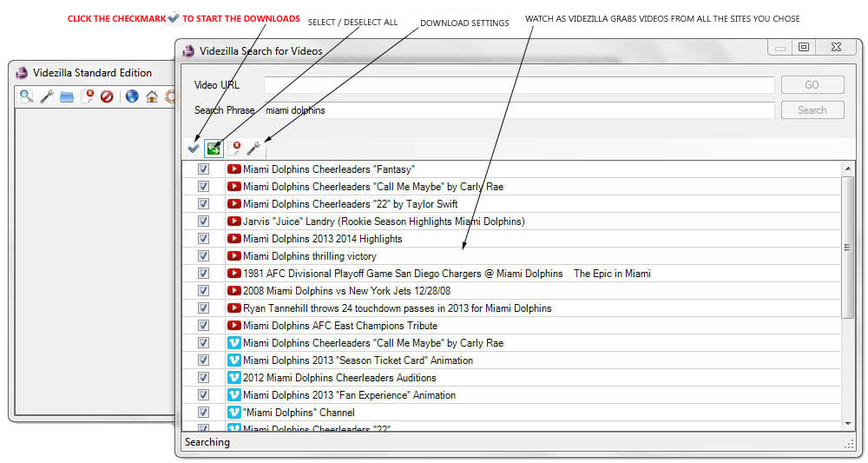
Task: Select title 2012 Miami Dolphins Cheerleaders Auditions
Action: pyautogui.click(x=339, y=378)
